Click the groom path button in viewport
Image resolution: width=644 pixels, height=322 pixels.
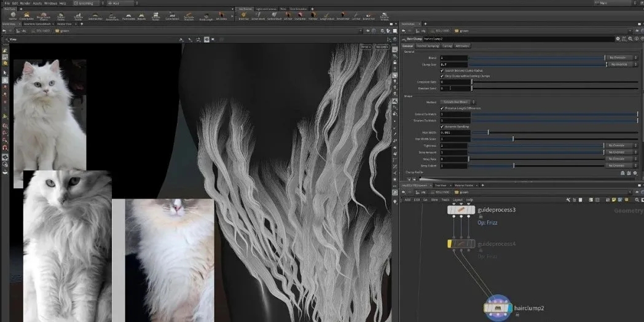point(62,31)
